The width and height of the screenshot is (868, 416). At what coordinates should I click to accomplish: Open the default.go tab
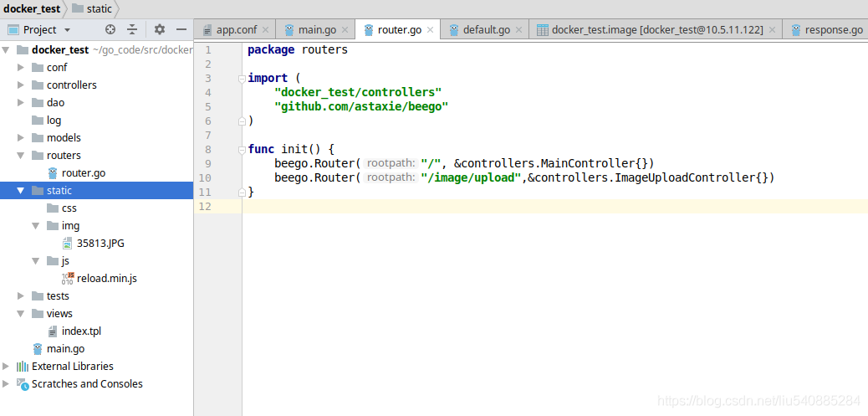487,30
